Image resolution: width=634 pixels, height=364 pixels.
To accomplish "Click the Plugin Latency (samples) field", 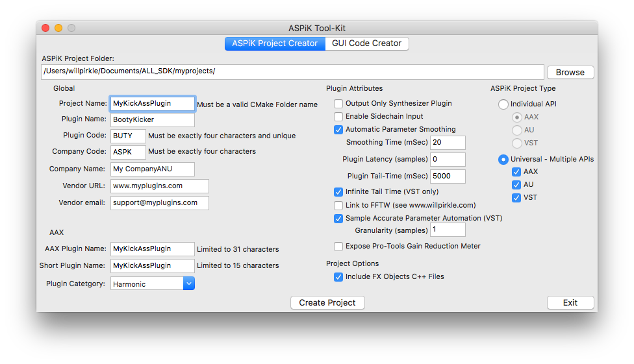I will tap(448, 159).
